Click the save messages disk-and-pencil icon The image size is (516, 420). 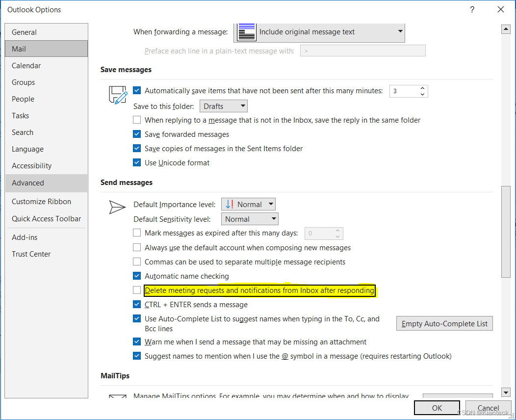[118, 95]
